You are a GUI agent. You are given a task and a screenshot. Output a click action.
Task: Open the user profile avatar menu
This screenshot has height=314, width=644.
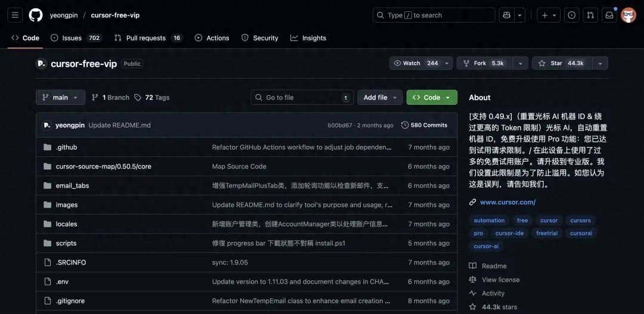coord(628,15)
